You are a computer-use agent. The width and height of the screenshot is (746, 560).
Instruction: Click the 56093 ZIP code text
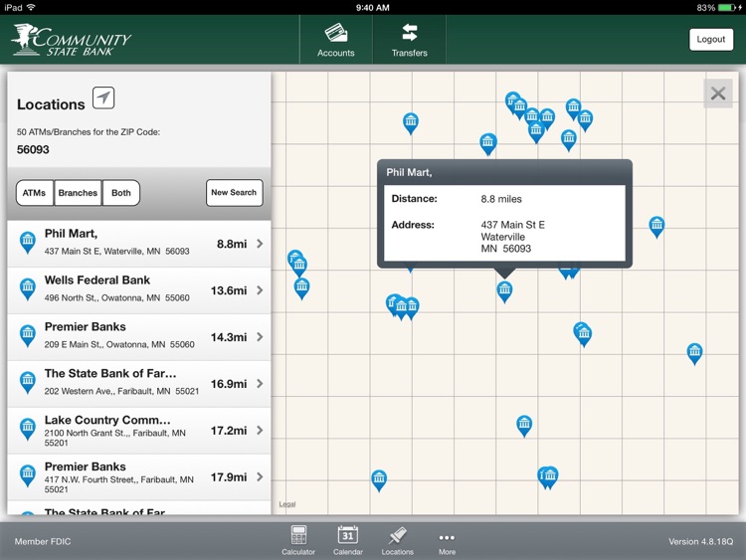pos(33,149)
